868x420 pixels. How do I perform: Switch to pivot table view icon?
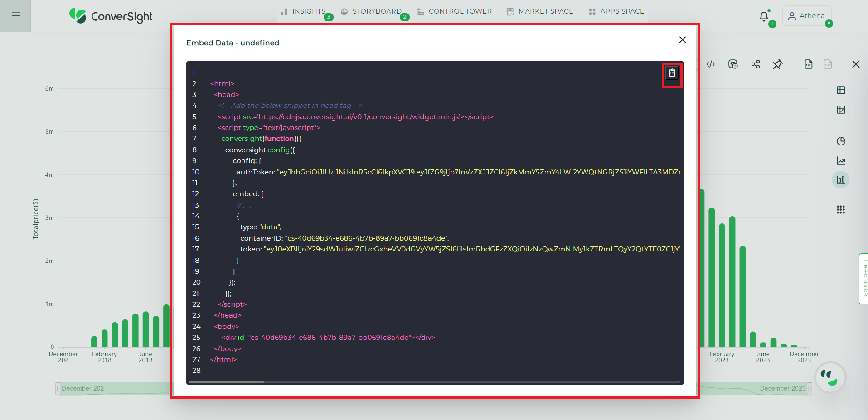pyautogui.click(x=841, y=110)
